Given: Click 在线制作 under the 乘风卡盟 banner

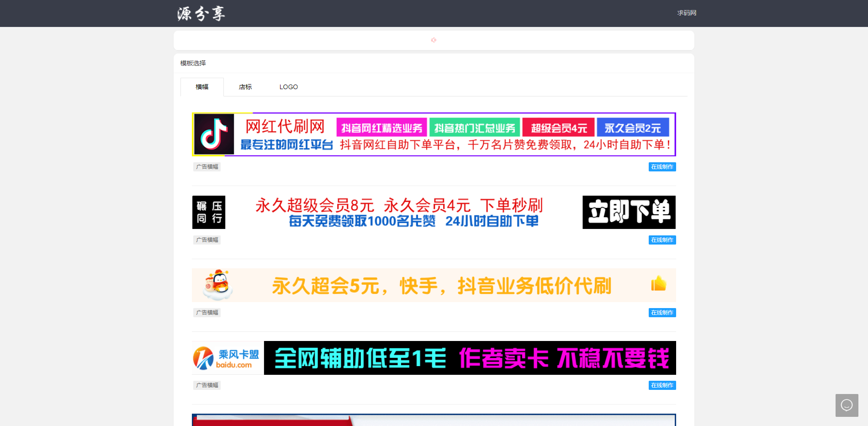Looking at the screenshot, I should tap(662, 385).
